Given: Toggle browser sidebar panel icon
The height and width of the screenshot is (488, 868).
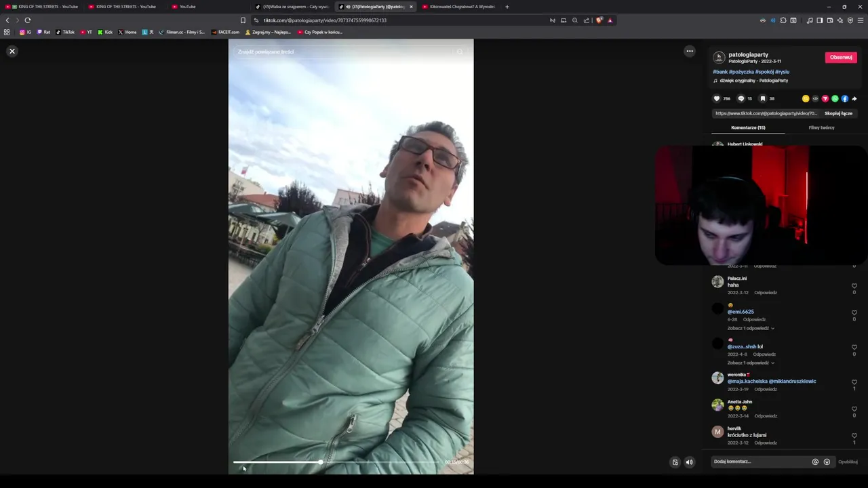Looking at the screenshot, I should click(820, 20).
